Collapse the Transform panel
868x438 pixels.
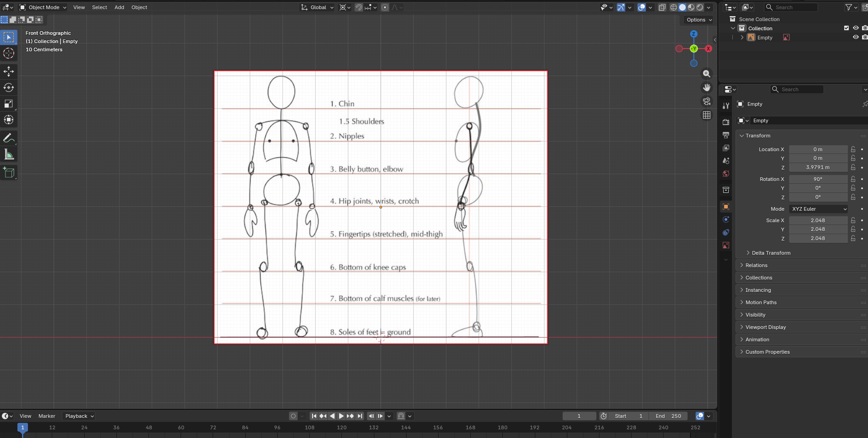[x=758, y=136]
